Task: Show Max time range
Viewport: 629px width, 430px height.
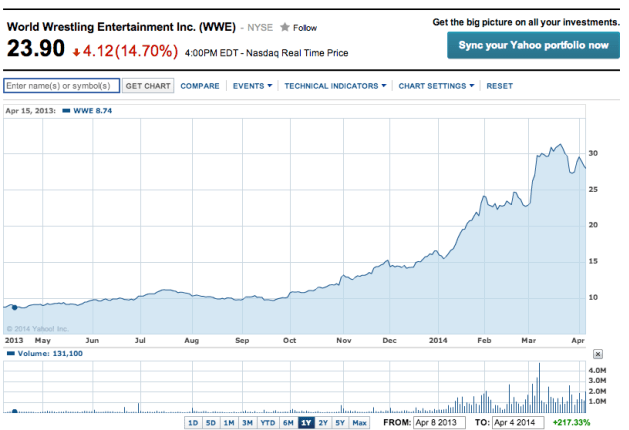Action: point(359,423)
